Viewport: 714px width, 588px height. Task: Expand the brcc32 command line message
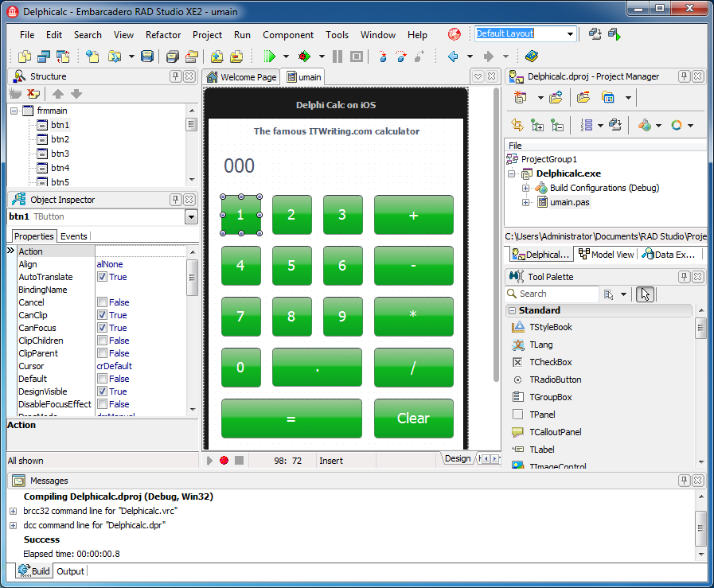[x=14, y=511]
